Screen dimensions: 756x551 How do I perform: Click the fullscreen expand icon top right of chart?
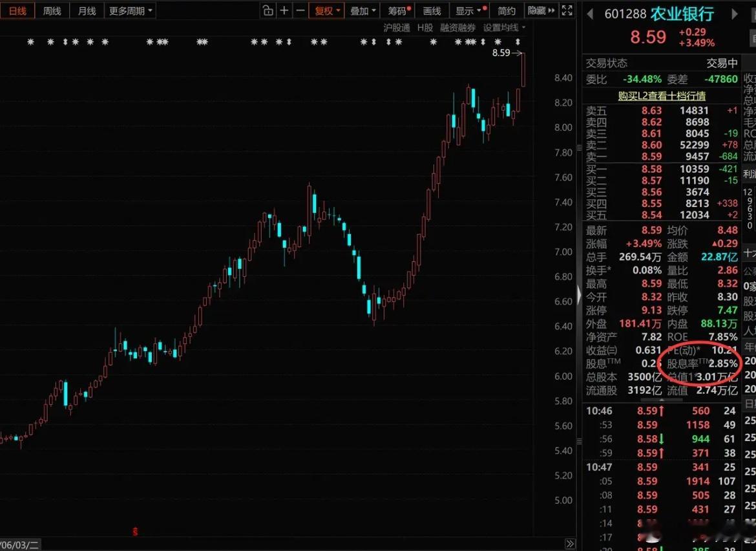point(567,10)
